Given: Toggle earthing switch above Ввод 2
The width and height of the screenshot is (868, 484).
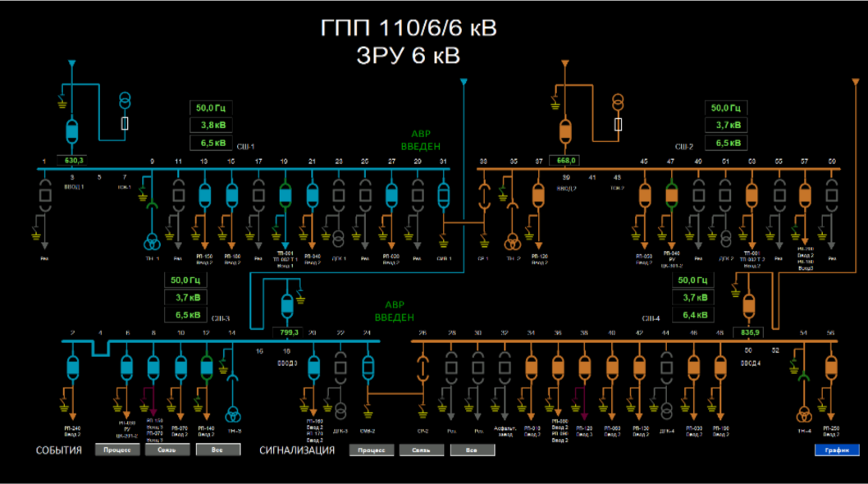Looking at the screenshot, I should [x=555, y=103].
